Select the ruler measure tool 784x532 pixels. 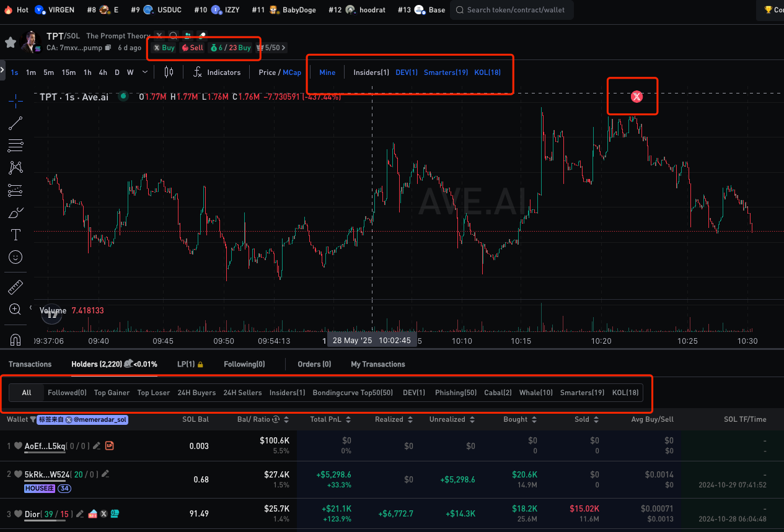click(15, 287)
